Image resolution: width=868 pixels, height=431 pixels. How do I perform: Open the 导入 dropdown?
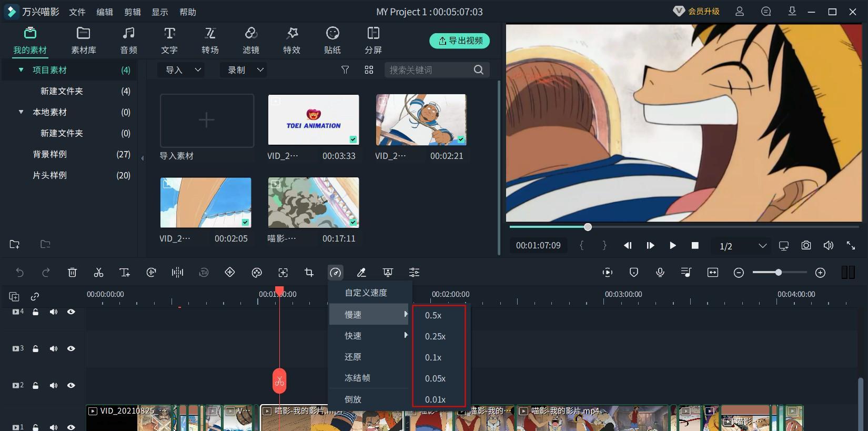(181, 70)
